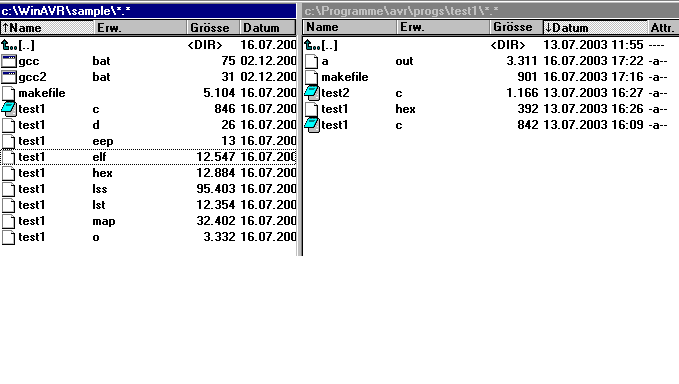Click the right panel test1.hex icon
Screen dimensions: 679x384
coord(312,109)
